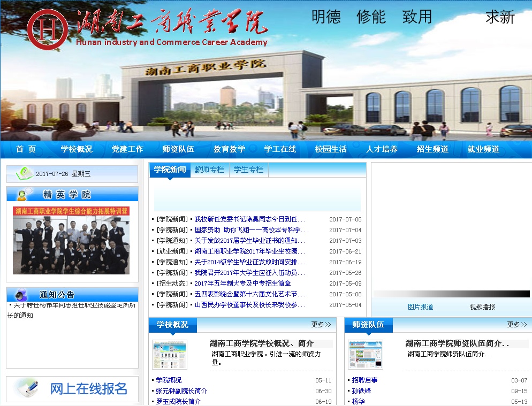Open the 师资队伍 website thumbnail
This screenshot has width=532, height=406.
(x=366, y=355)
